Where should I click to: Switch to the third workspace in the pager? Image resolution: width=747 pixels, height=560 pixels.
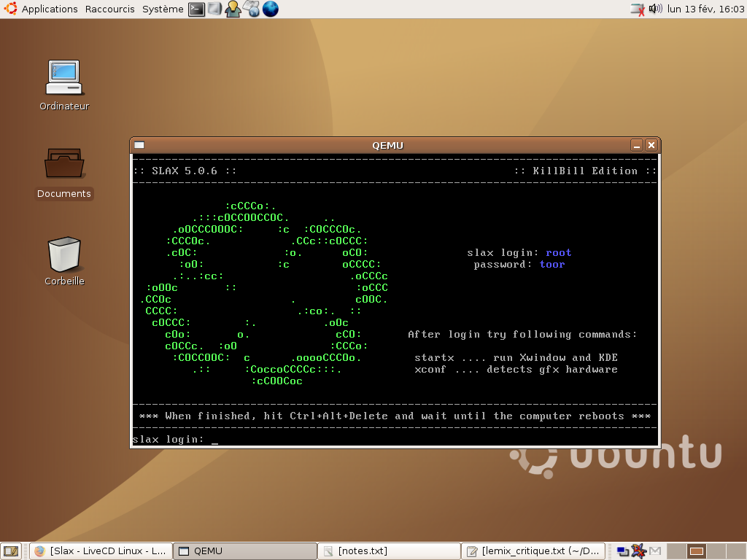[716, 551]
